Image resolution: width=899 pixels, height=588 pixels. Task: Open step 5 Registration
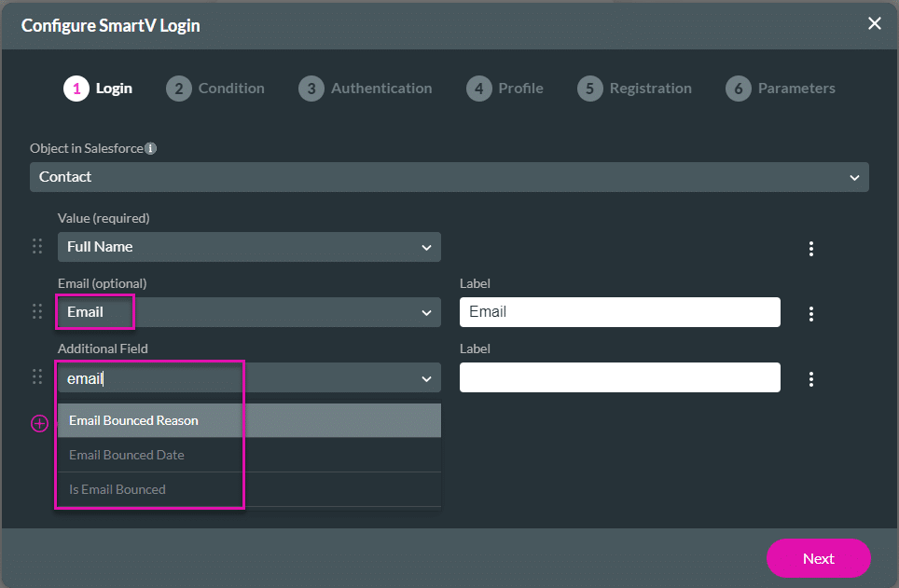635,89
